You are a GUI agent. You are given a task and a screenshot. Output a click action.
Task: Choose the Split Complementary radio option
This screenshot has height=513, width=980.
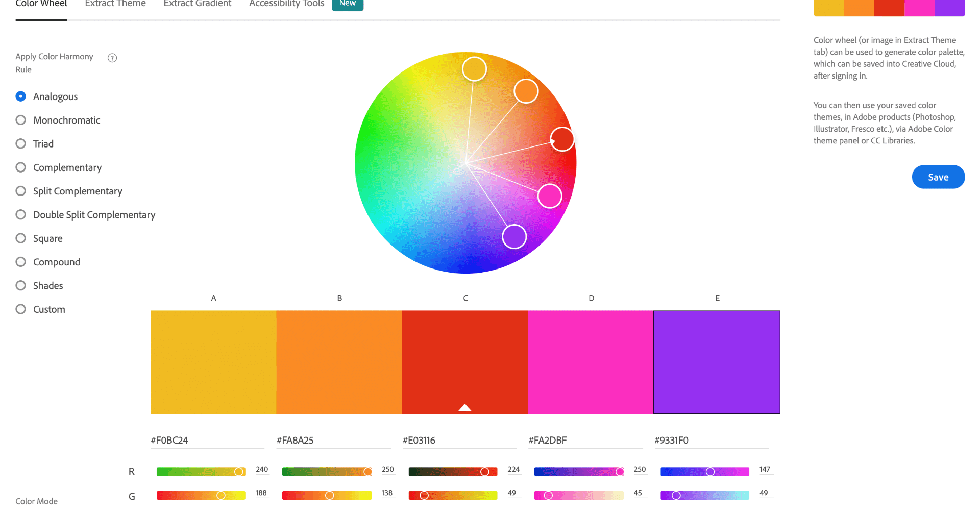pyautogui.click(x=21, y=191)
